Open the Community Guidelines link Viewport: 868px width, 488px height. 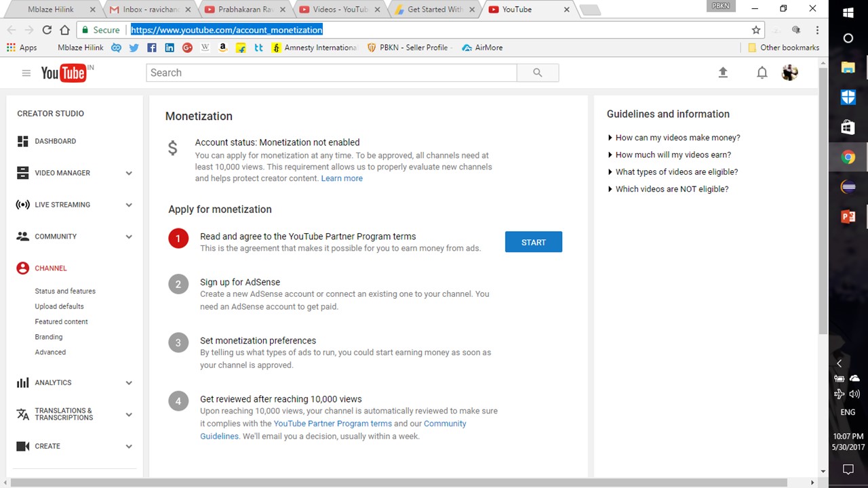click(445, 424)
